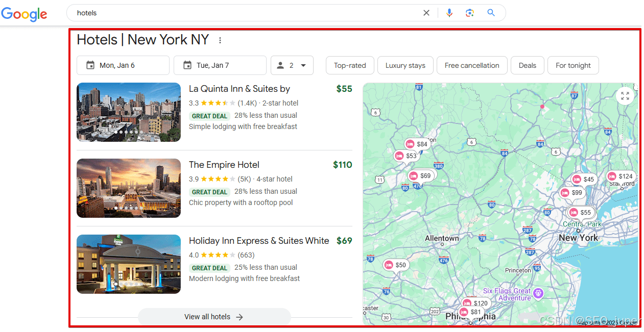Viewport: 644px width, 332px height.
Task: Click GREAT DEAL badge on La Quinta listing
Action: tap(209, 116)
